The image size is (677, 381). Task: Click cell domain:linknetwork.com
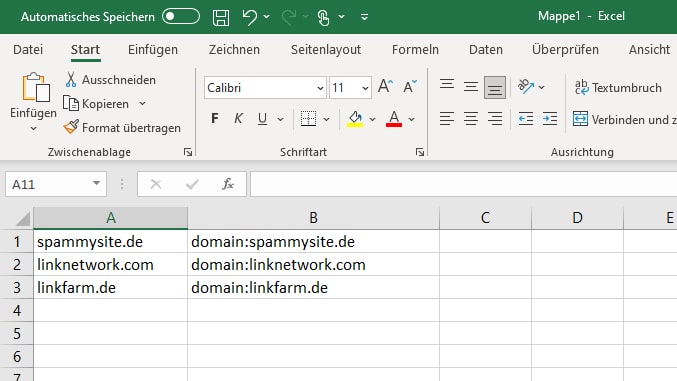313,264
